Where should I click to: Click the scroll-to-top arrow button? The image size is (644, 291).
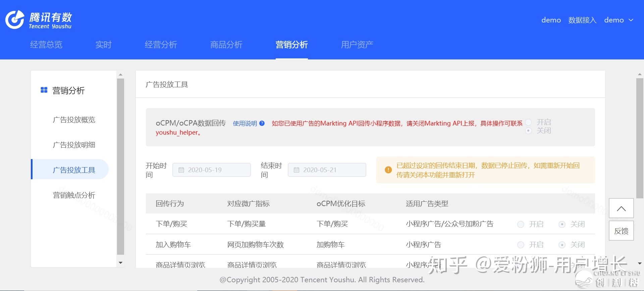pos(621,208)
